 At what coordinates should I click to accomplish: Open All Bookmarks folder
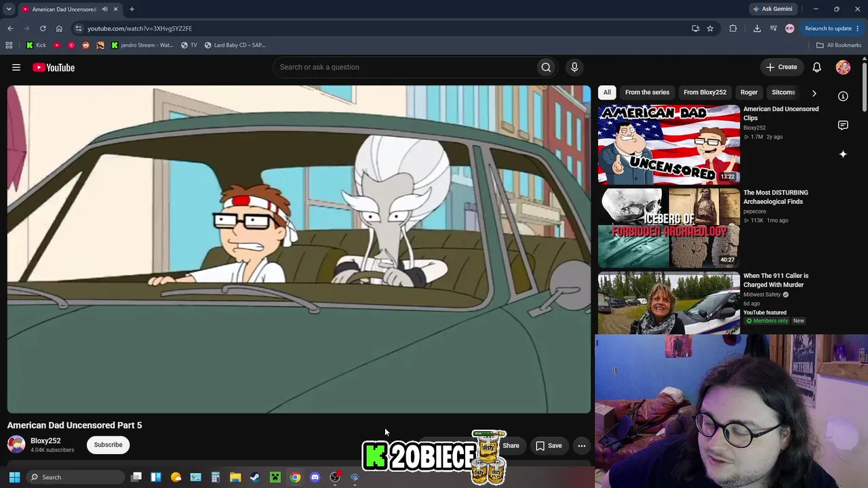click(838, 45)
